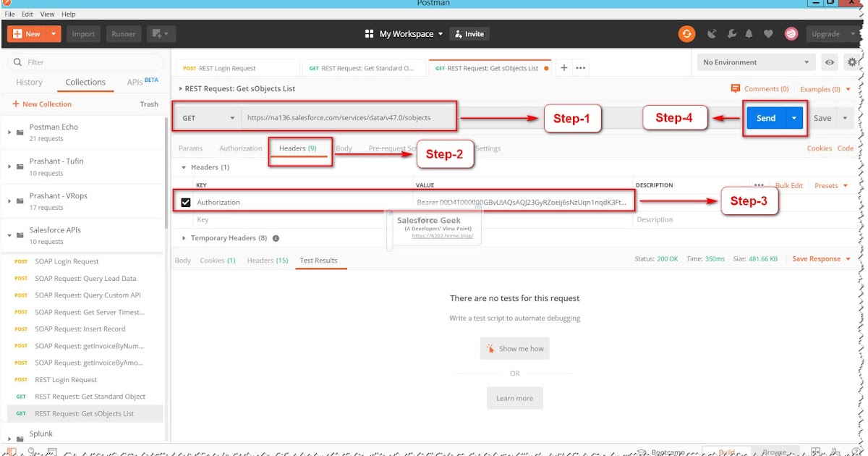
Task: Expand Temporary Headers (8) section
Action: click(184, 237)
